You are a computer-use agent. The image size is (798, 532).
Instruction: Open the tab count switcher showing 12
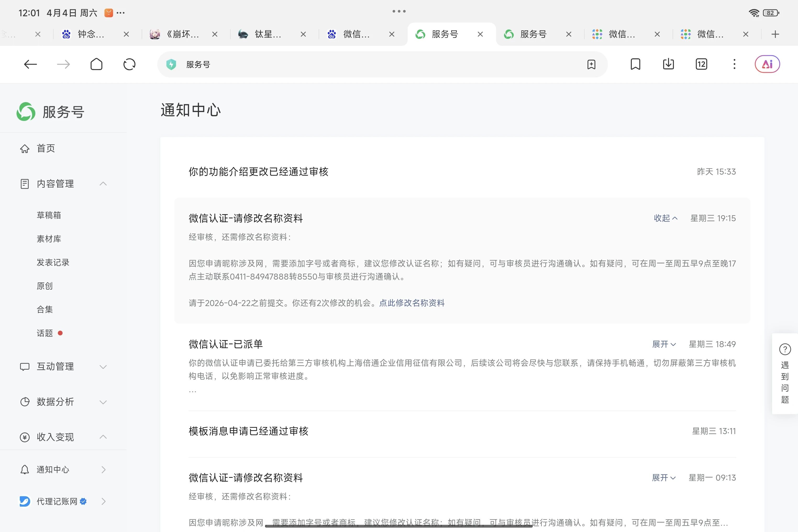701,64
